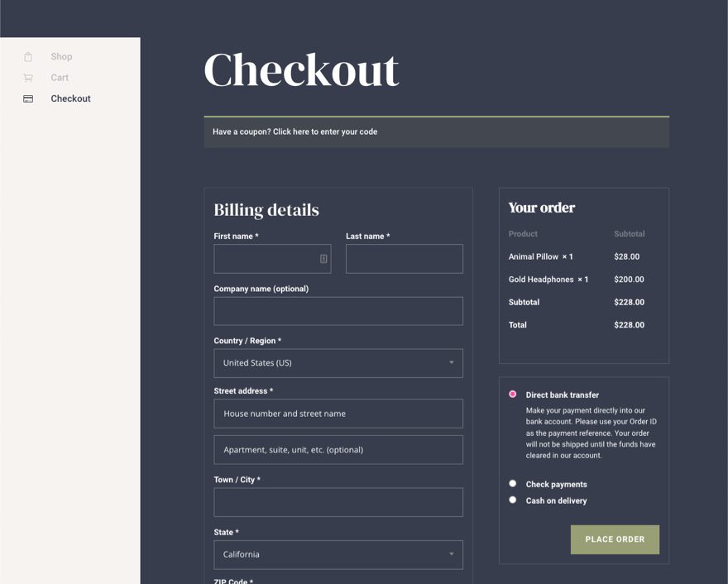Click the credit card icon beside Checkout
This screenshot has width=728, height=584.
pos(26,98)
